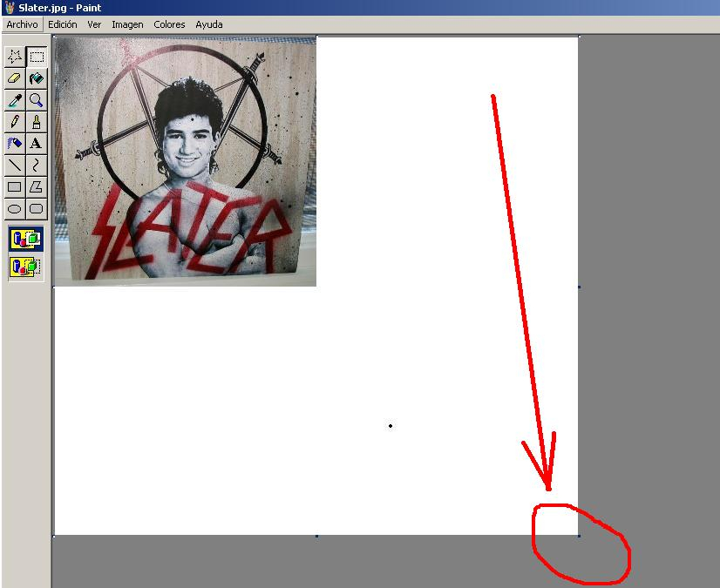Choose the Pencil tool

click(x=15, y=122)
